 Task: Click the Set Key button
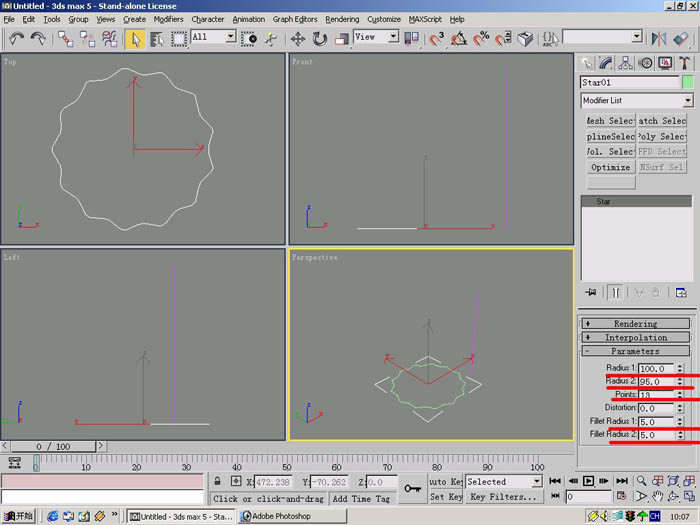click(x=446, y=496)
